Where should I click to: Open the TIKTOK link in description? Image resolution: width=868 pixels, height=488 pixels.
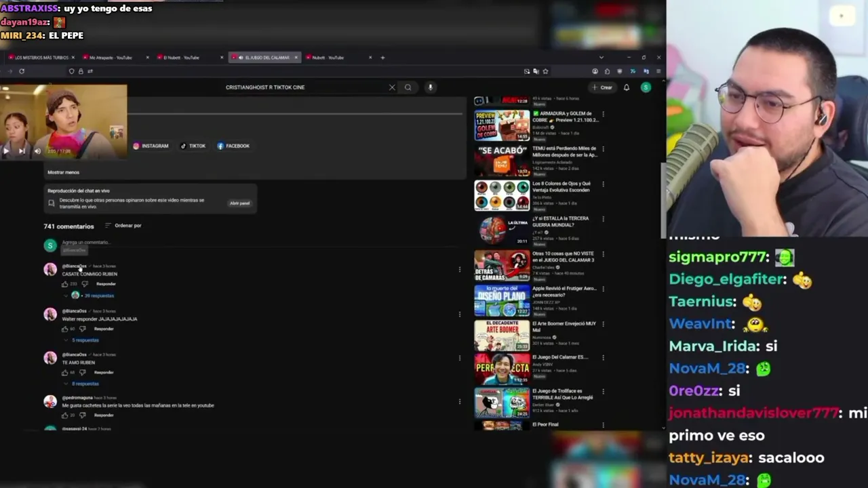pyautogui.click(x=193, y=146)
